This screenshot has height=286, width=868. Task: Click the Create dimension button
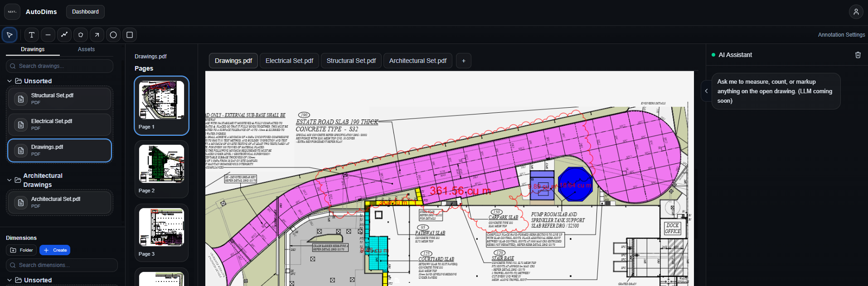tap(55, 250)
